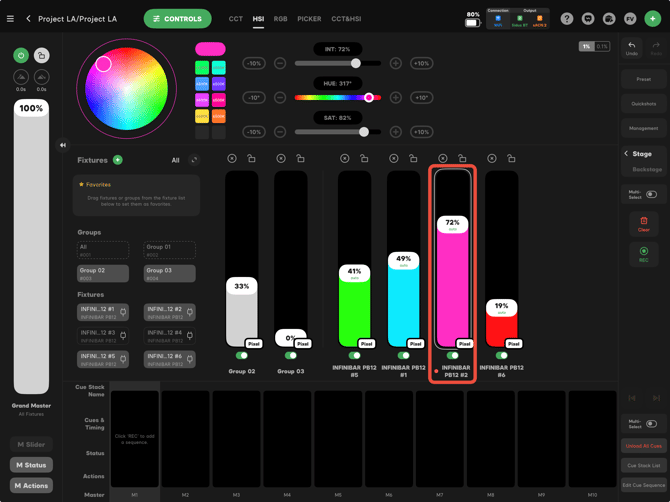Collapse the left panel with double-arrow icon
The width and height of the screenshot is (670, 502).
coord(63,145)
